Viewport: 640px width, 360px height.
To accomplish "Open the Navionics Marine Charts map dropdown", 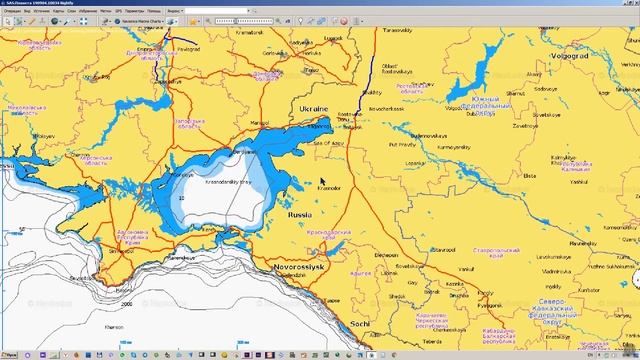I will coord(139,21).
